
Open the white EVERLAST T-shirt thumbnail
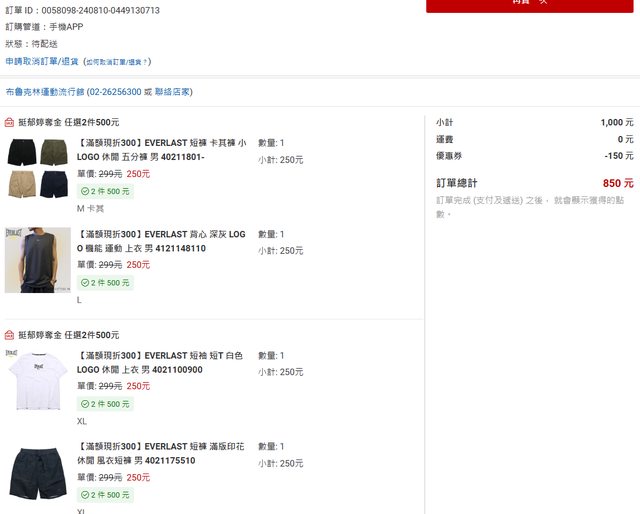(37, 380)
